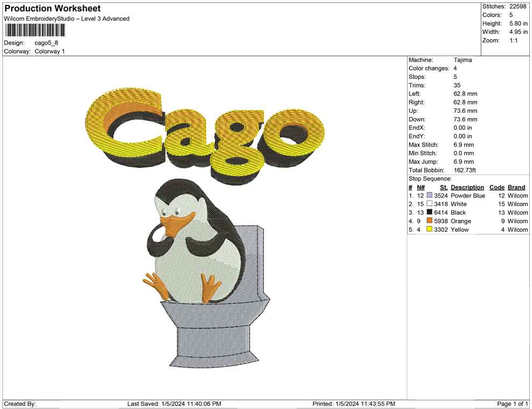This screenshot has width=532, height=409.
Task: Click the 'Yellow' description text
Action: click(x=459, y=229)
